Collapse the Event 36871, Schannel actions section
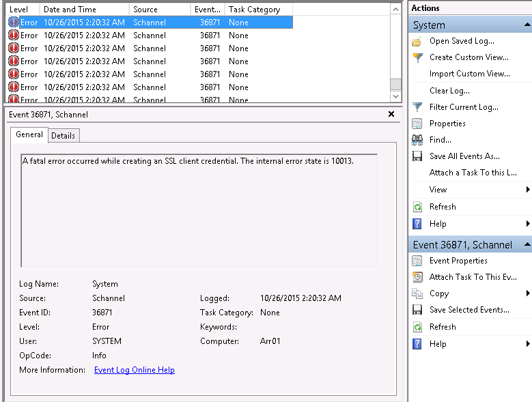Screen dimensions: 532x402 527,244
